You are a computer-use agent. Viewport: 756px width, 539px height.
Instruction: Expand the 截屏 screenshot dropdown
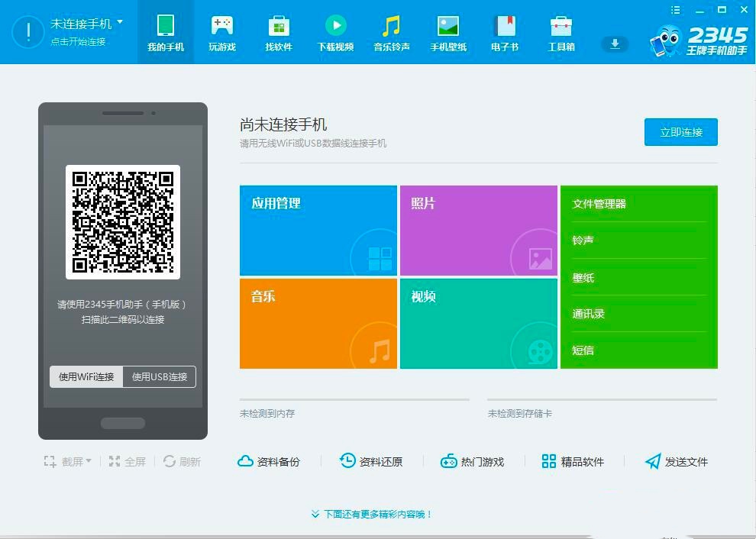pyautogui.click(x=89, y=461)
